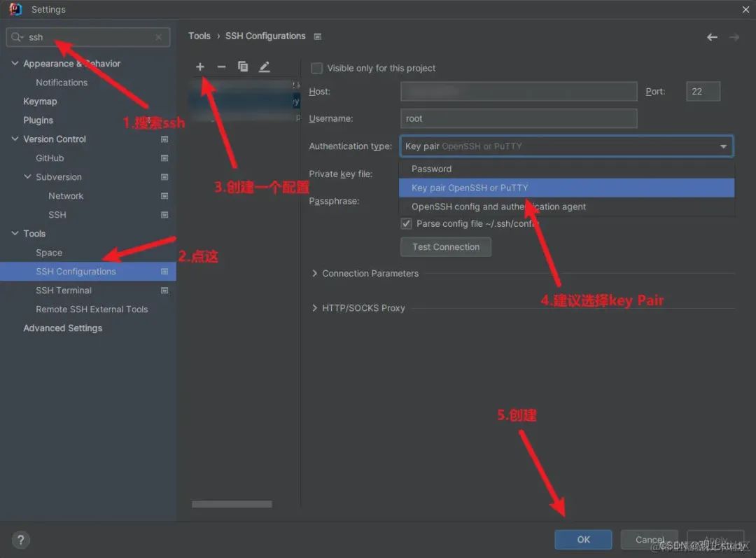Open Remote SSH External Tools
The width and height of the screenshot is (756, 558).
[x=92, y=309]
